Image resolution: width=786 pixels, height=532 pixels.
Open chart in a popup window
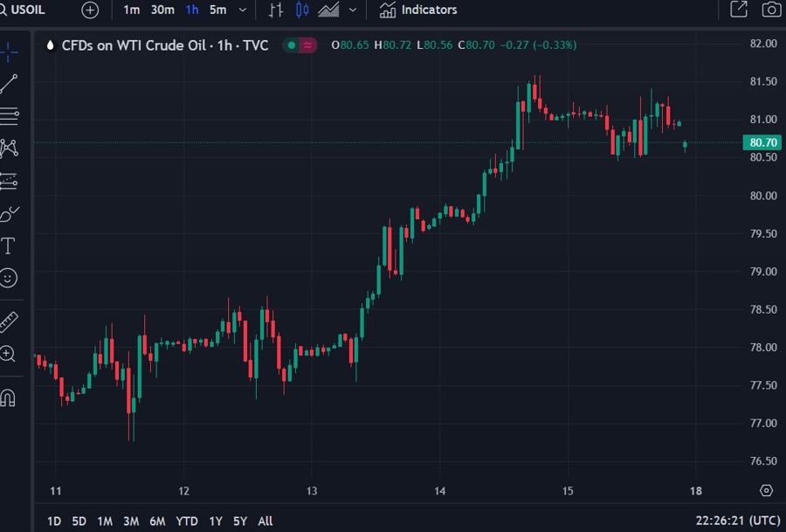739,9
